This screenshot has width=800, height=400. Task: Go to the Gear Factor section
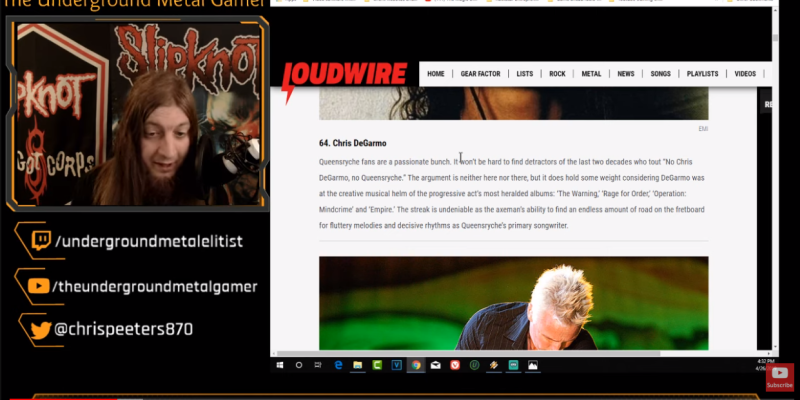pyautogui.click(x=481, y=74)
